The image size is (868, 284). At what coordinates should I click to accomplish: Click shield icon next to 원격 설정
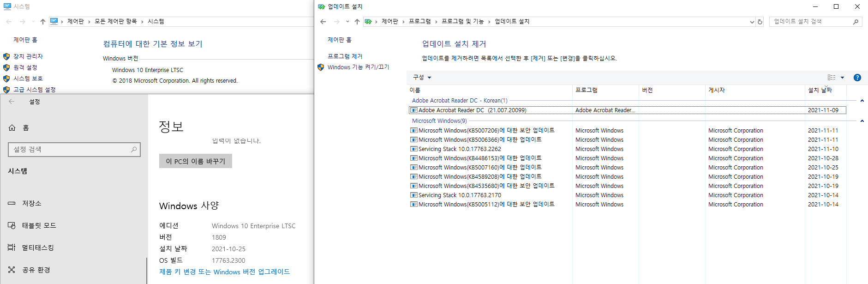[6, 67]
